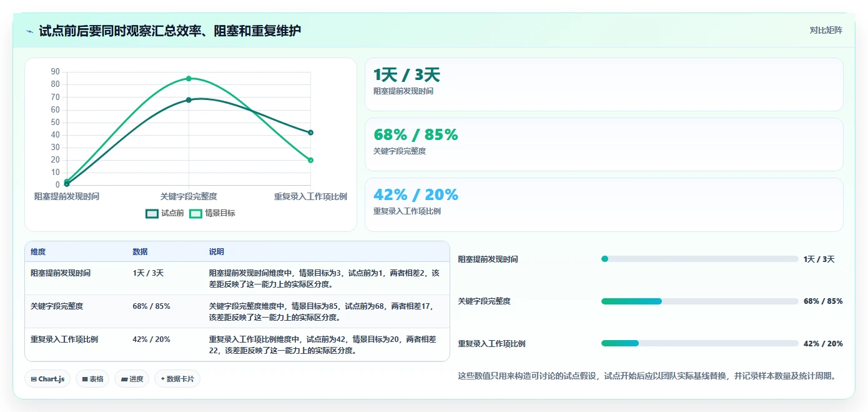Click the 1天 / 3天 progress row value
This screenshot has width=868, height=412.
point(819,259)
